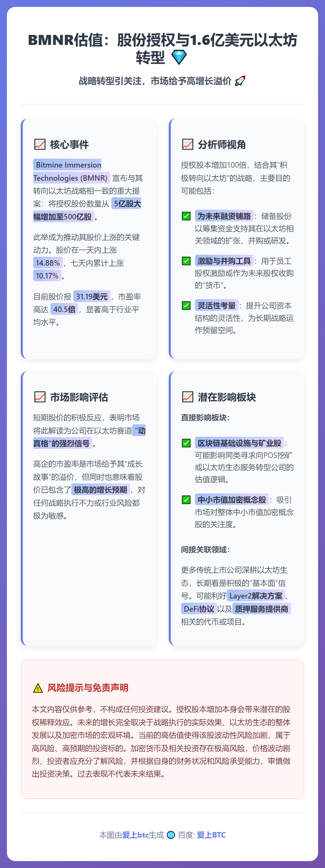This screenshot has width=325, height=868.
Task: Click the highlighted 激励与并购工具 label
Action: click(x=224, y=261)
